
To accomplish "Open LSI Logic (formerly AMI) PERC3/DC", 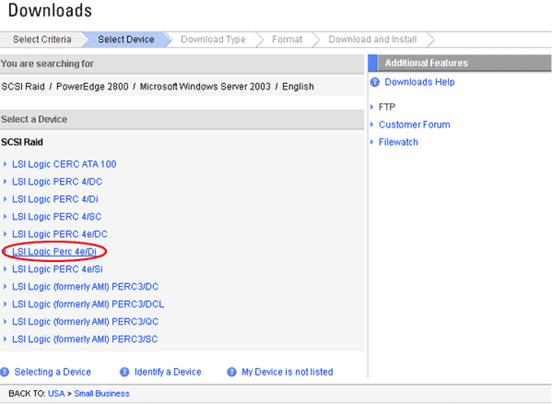I will pyautogui.click(x=85, y=287).
